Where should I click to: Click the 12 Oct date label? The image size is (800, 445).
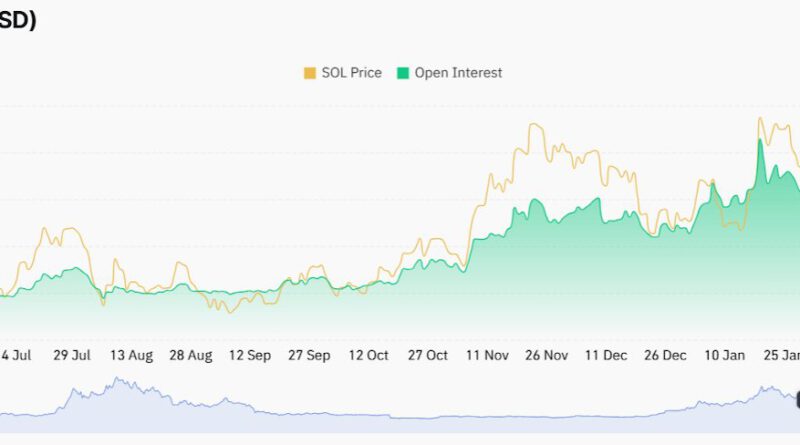tap(368, 355)
